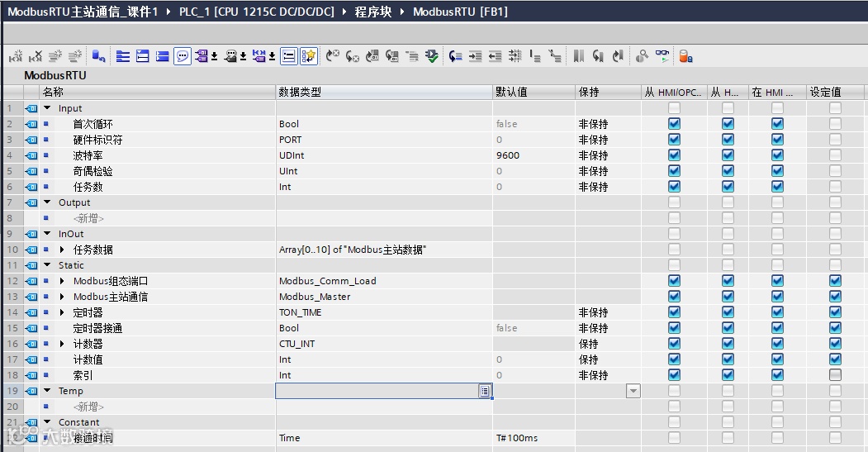
Task: Open the 保持 dropdown in Temp row
Action: pyautogui.click(x=633, y=391)
